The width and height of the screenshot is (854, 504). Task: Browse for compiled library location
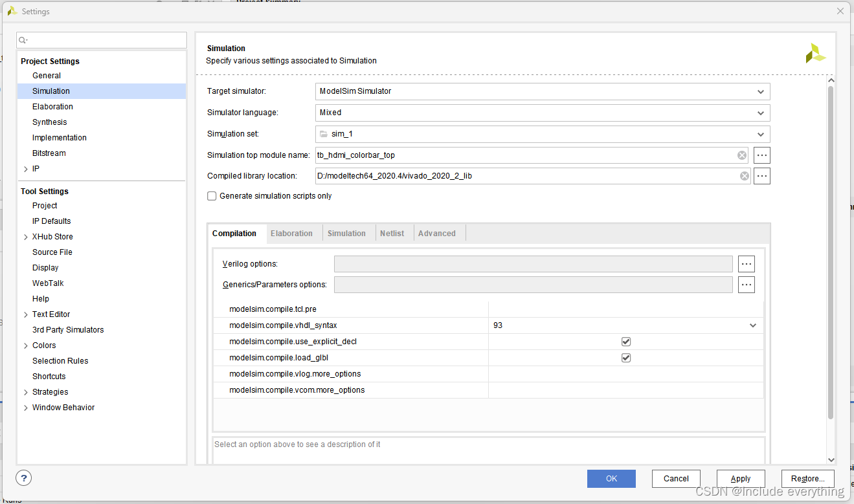coord(761,176)
